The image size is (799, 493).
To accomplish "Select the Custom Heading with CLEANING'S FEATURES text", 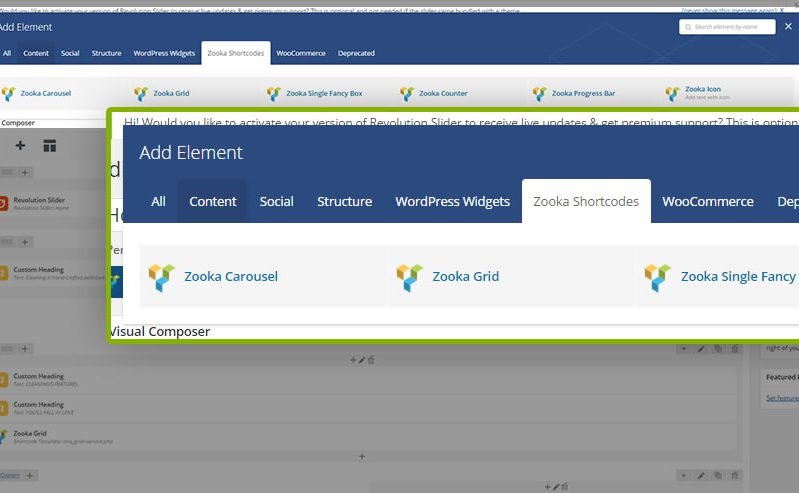I will [x=39, y=376].
